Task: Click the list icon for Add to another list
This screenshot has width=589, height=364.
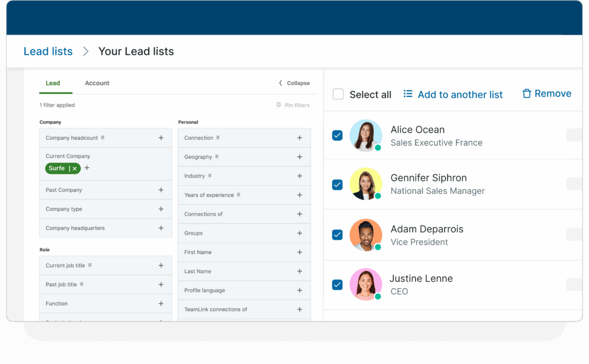Action: click(408, 94)
